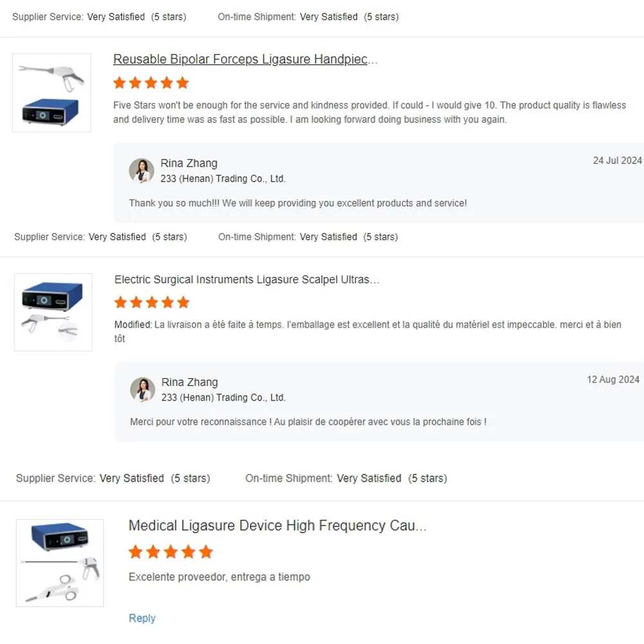Viewport: 644px width, 644px height.
Task: Open Medical Ligasure Device High Frequency title
Action: 277,526
